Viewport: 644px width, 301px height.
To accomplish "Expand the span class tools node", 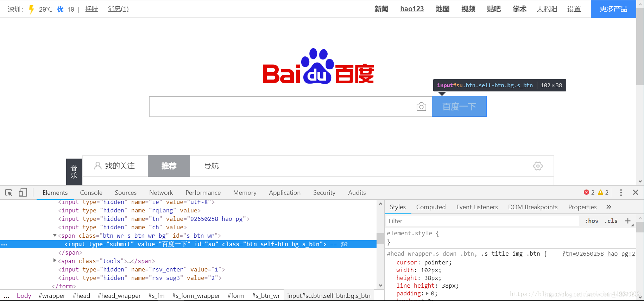I will pos(55,261).
